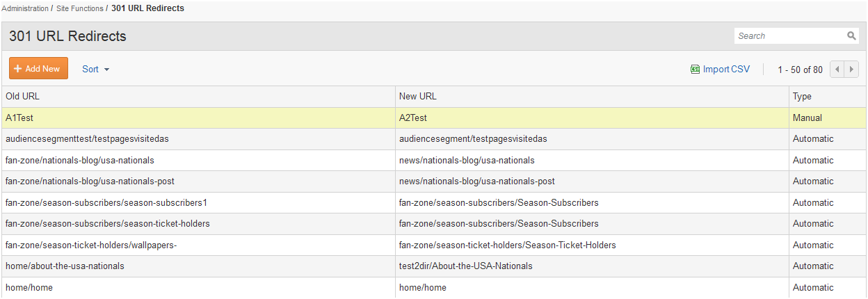
Task: Click the Import CSV spreadsheet icon
Action: pos(694,70)
